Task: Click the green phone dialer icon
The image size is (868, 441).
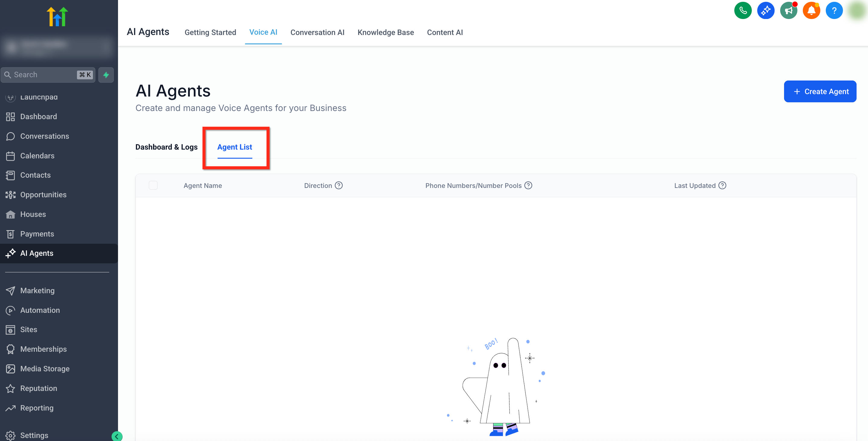Action: point(743,11)
